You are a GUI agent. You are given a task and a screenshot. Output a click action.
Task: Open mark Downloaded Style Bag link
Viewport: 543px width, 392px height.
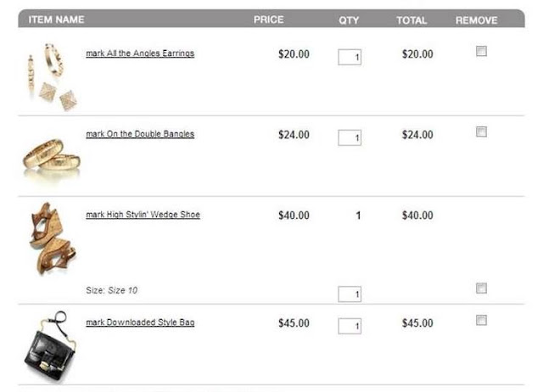[140, 322]
